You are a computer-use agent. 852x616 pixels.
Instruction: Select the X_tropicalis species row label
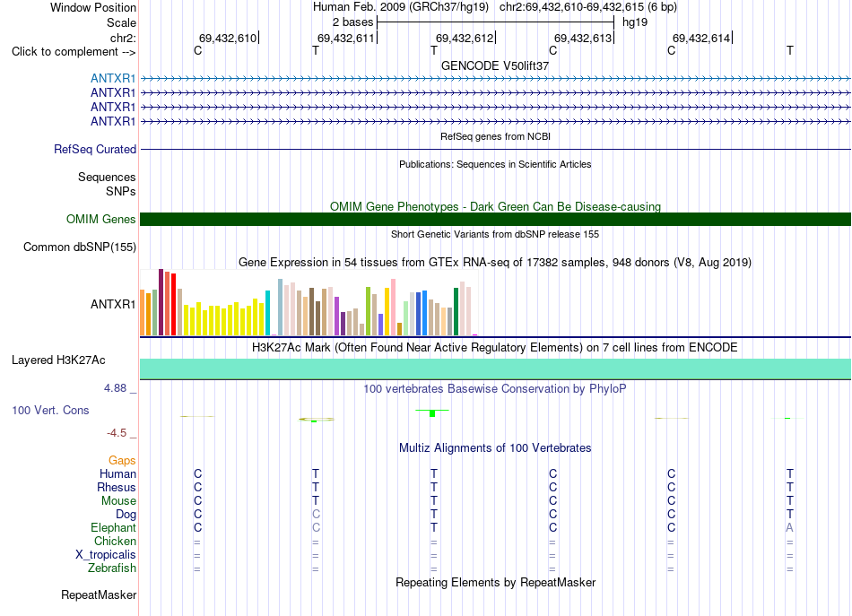pyautogui.click(x=106, y=555)
